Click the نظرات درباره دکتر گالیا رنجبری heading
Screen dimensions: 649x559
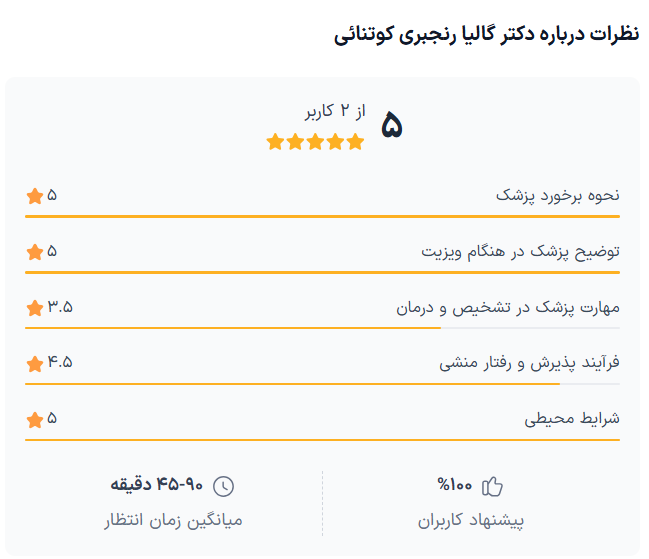[486, 35]
